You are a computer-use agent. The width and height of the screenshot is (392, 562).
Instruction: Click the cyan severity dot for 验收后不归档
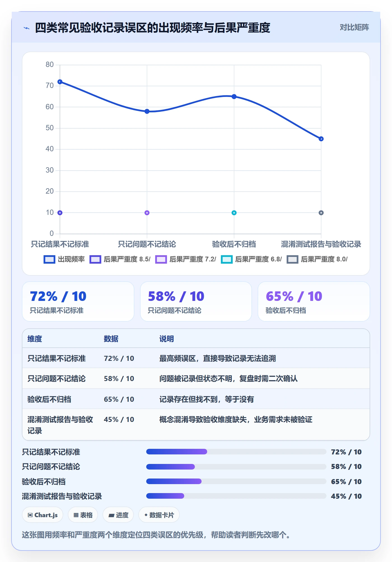pyautogui.click(x=234, y=213)
